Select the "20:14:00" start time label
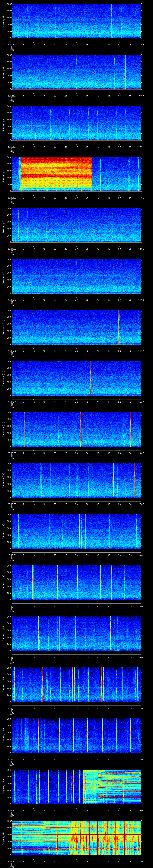This screenshot has width=153, height=868. click(12, 402)
